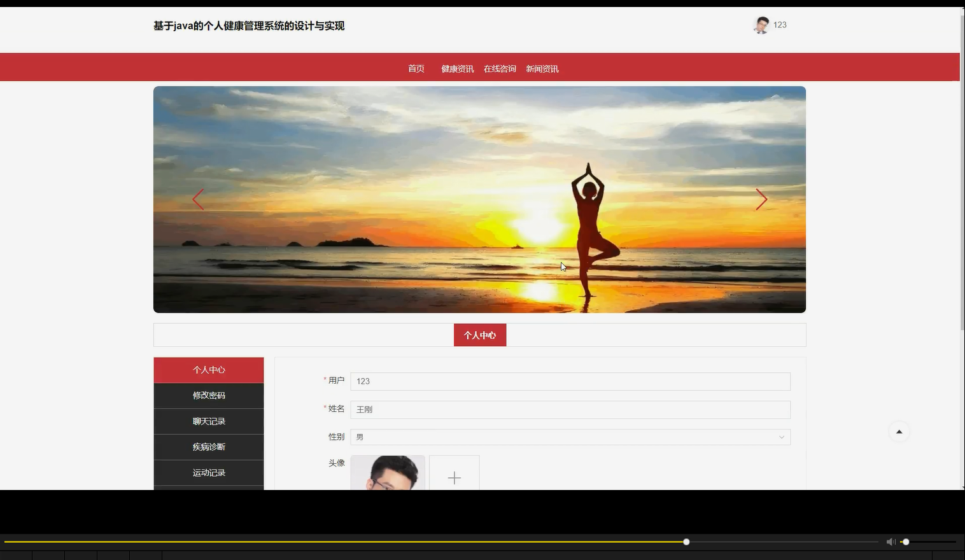Screen dimensions: 965x560
Task: Click the red 个人中心 heading button
Action: (x=480, y=335)
